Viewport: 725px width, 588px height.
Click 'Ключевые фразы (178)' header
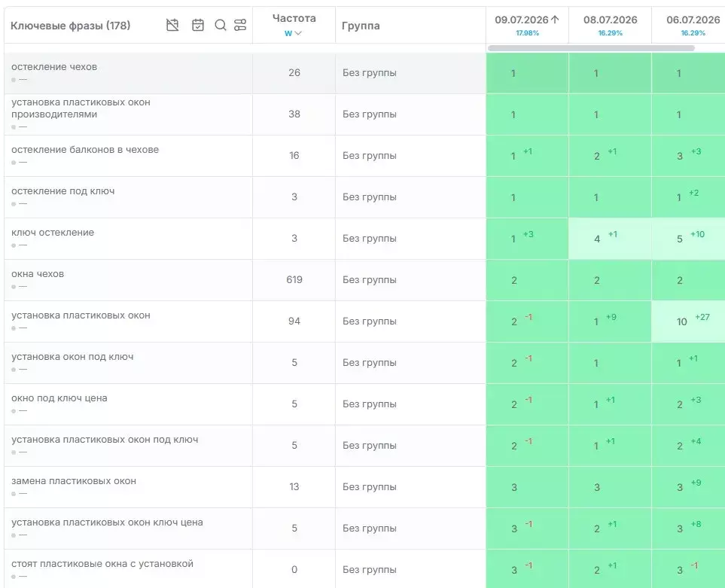tap(70, 26)
